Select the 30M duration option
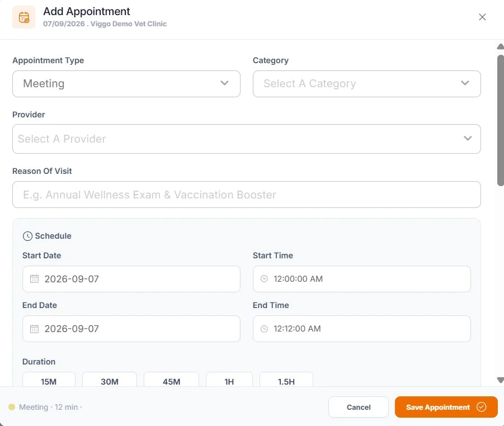The image size is (504, 426). (110, 380)
